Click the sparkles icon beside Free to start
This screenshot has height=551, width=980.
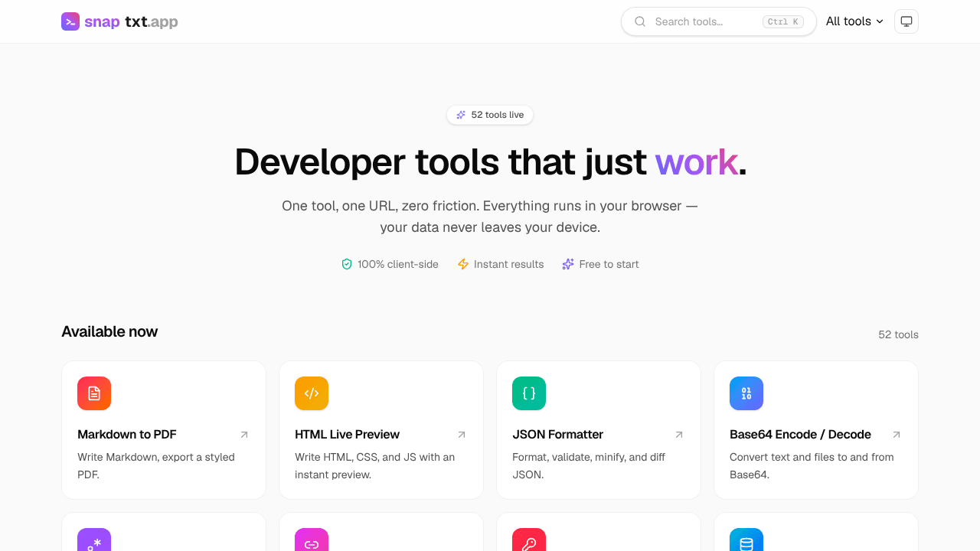pyautogui.click(x=568, y=264)
